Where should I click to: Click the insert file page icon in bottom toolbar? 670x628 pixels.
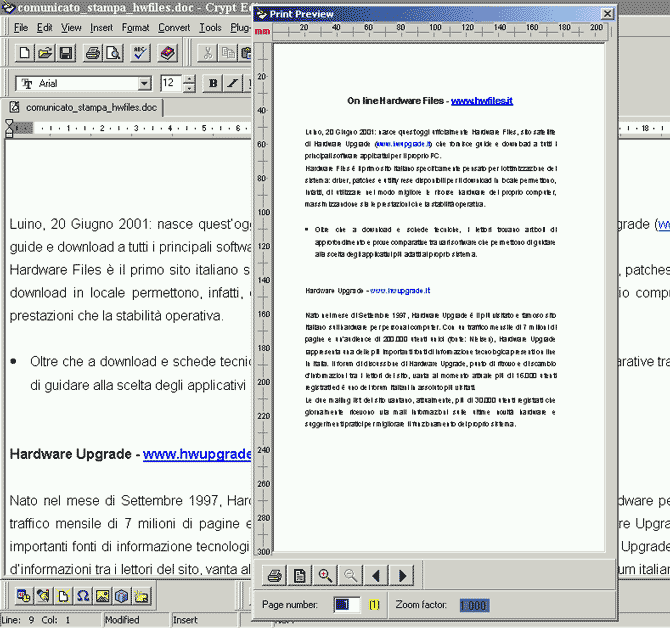(x=63, y=596)
